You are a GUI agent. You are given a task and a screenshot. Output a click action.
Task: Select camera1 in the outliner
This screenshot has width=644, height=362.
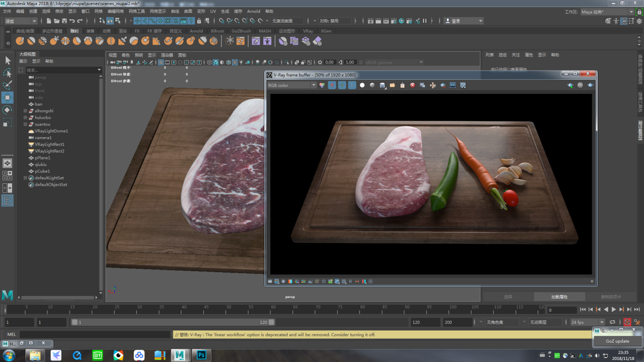43,138
